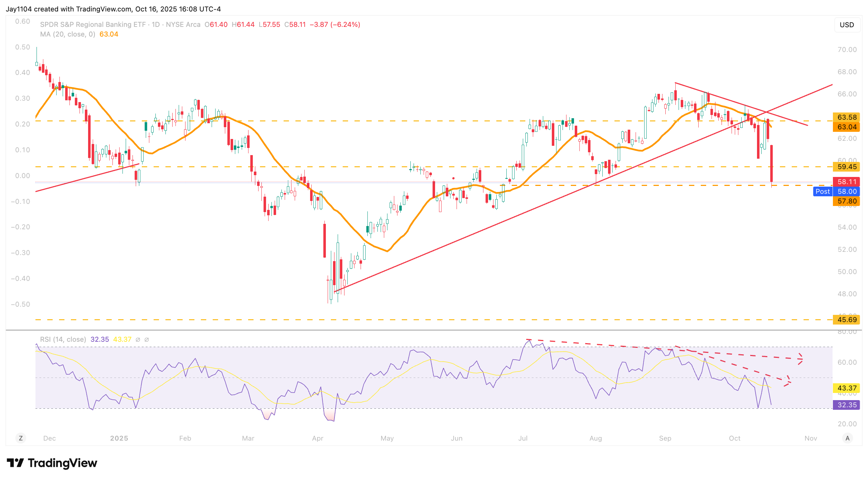868x480 pixels.
Task: Click the yellow 43.37 RSI-MA scale label
Action: [847, 388]
